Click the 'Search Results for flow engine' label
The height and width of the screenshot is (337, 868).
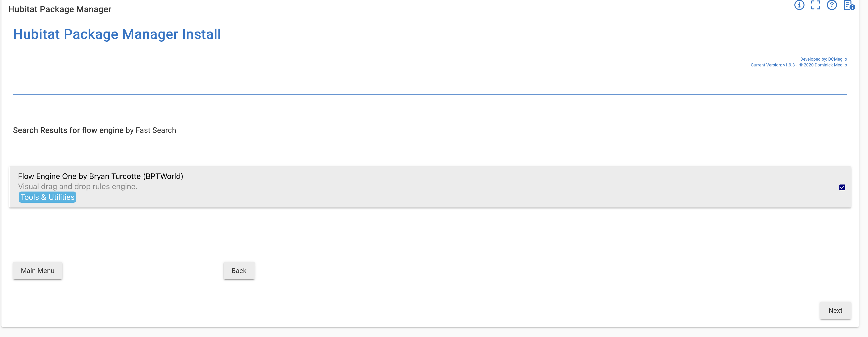click(68, 130)
